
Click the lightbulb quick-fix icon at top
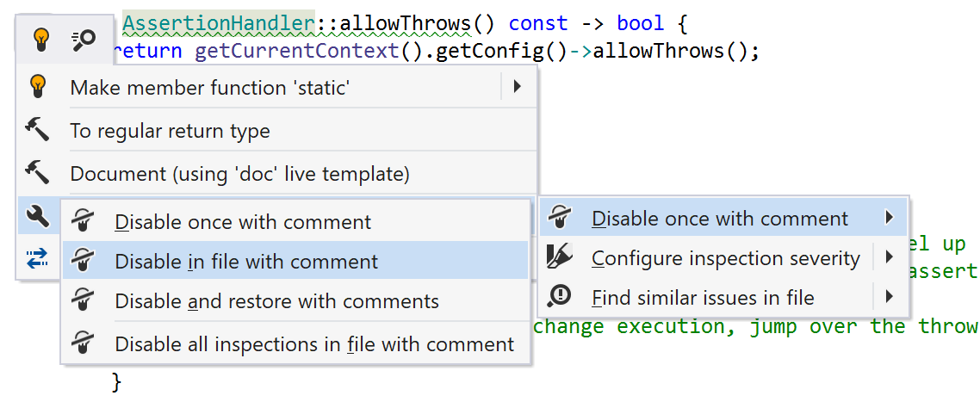pos(40,38)
